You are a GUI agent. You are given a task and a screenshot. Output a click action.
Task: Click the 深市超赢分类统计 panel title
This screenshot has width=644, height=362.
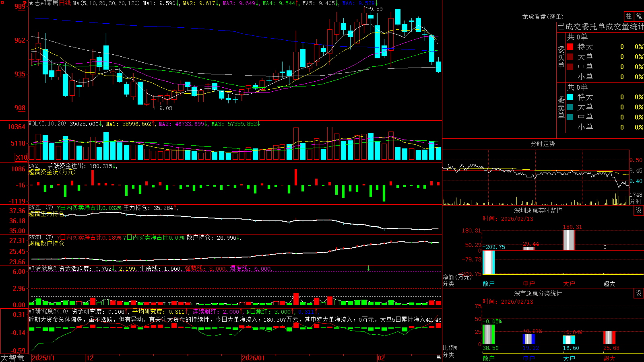[x=538, y=293]
